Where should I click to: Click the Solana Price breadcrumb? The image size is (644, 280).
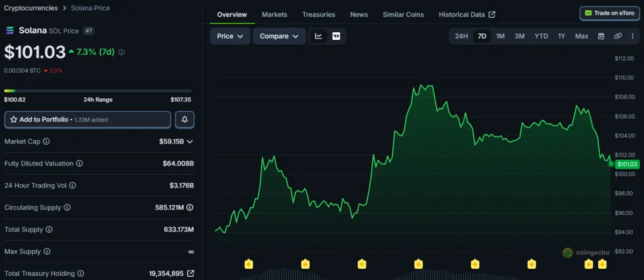[90, 8]
